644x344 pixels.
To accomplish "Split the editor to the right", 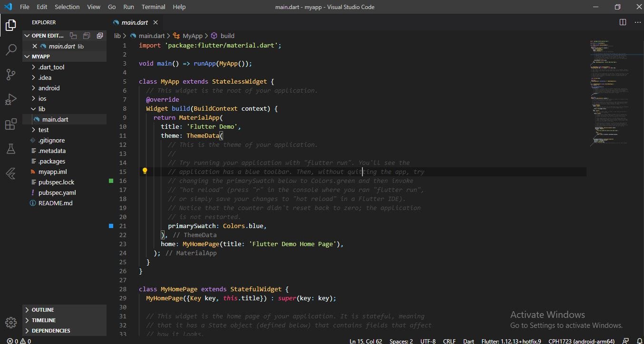I will click(x=623, y=22).
